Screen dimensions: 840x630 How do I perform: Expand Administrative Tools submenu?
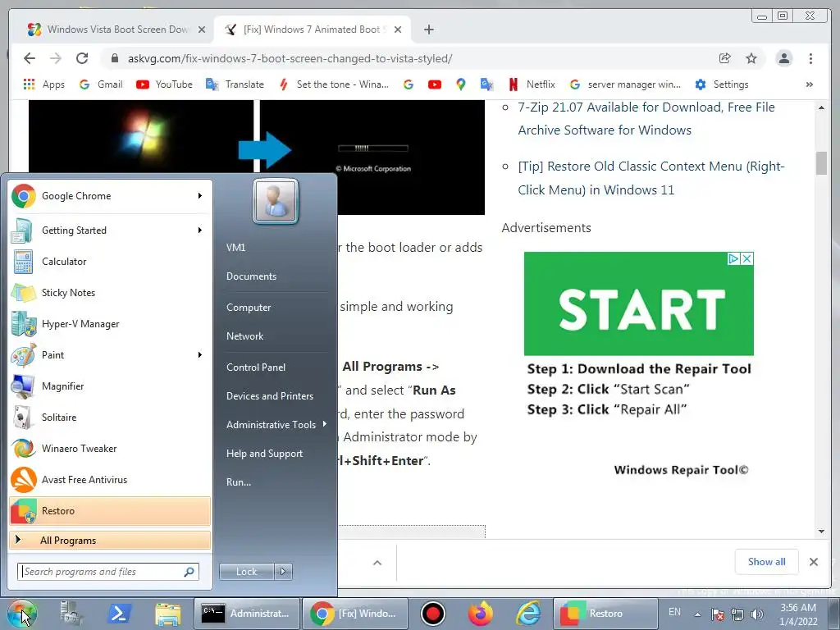(x=276, y=425)
